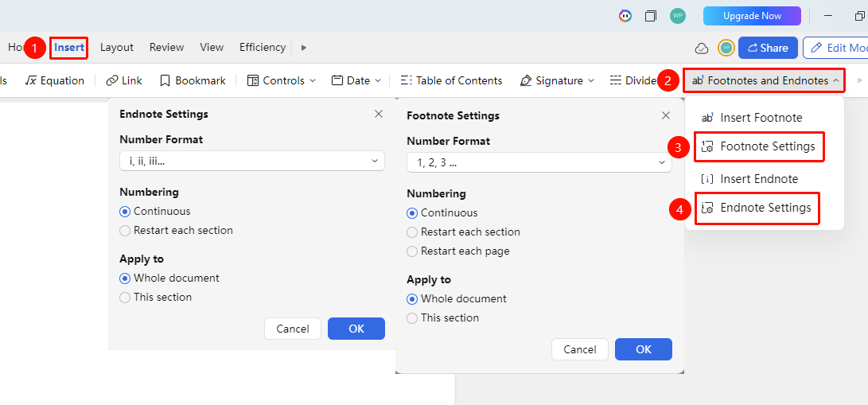868x405 pixels.
Task: Expand more ribbon tabs arrow
Action: pyautogui.click(x=304, y=48)
